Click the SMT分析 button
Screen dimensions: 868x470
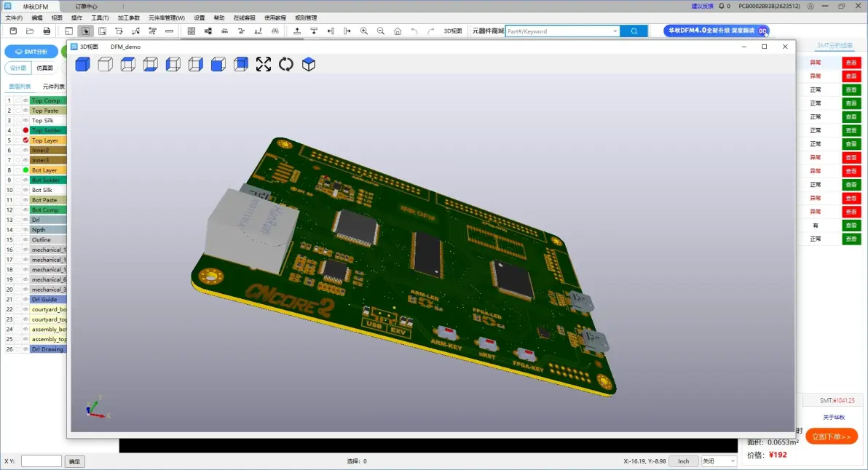coord(31,52)
